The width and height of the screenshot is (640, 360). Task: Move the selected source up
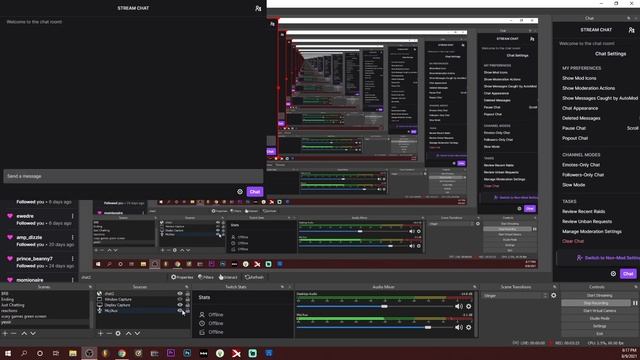(129, 333)
